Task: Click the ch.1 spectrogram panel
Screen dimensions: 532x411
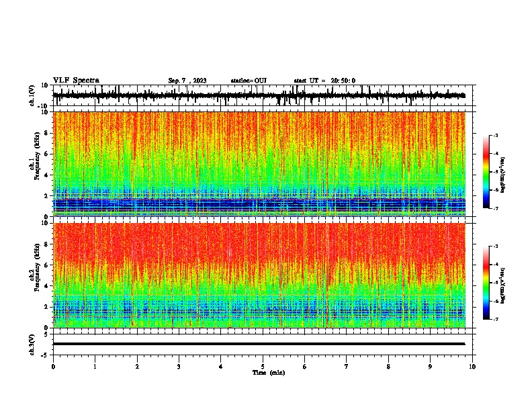Action: tap(259, 164)
